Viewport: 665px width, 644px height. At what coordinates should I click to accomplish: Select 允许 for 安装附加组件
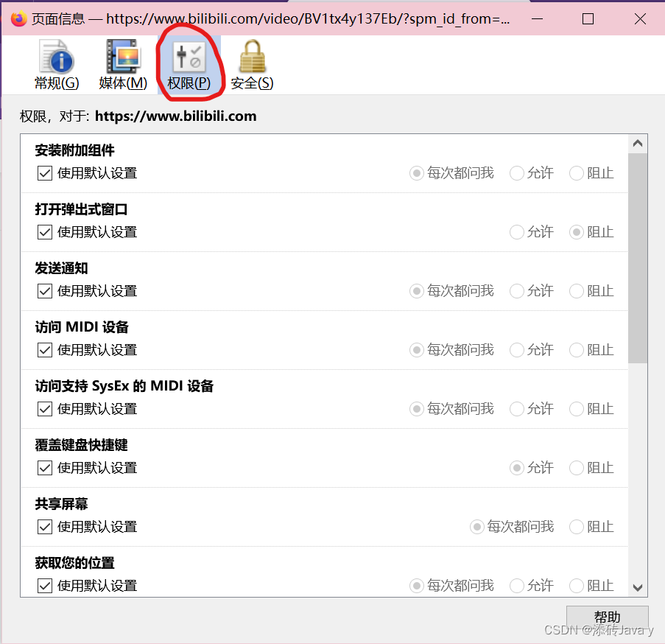(x=516, y=173)
